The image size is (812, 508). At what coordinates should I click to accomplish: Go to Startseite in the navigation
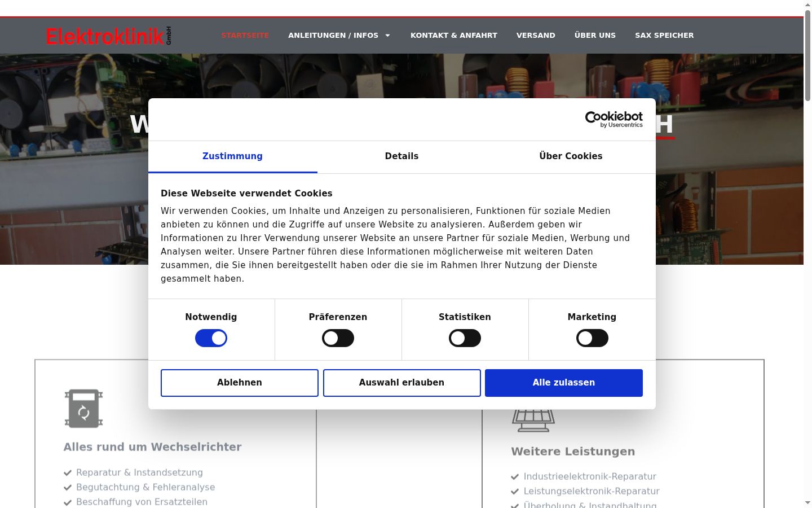245,35
